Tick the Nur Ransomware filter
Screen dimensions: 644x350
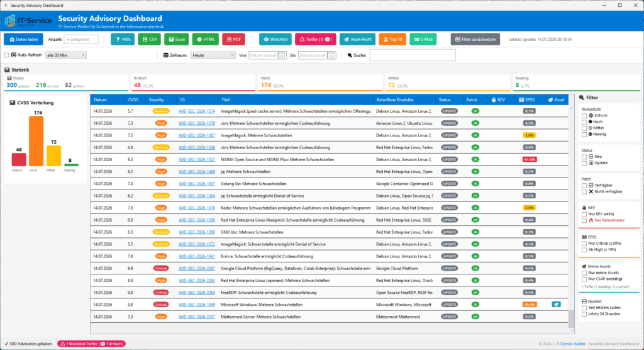point(584,220)
